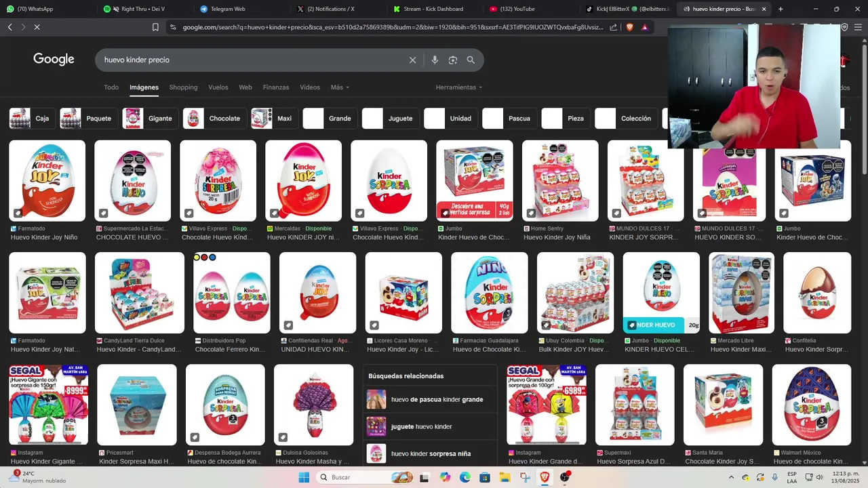The image size is (868, 488).
Task: Launch Copilot from the taskbar
Action: [x=445, y=477]
